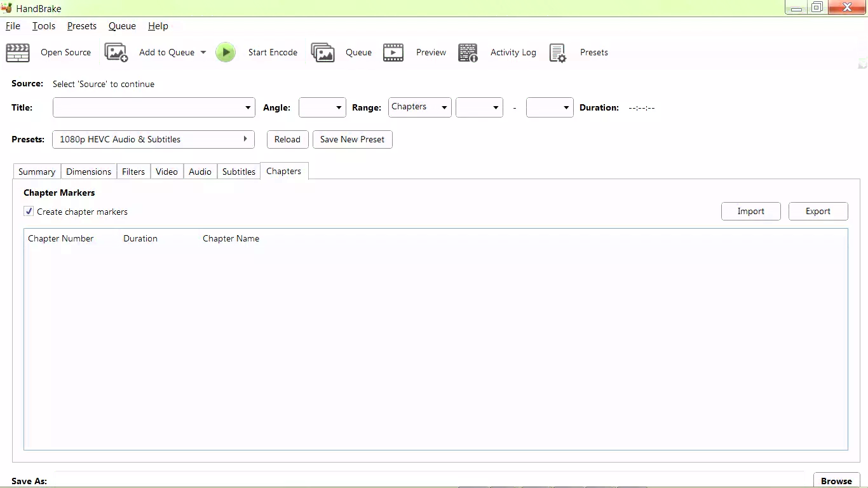Click the Import button

[x=750, y=211]
